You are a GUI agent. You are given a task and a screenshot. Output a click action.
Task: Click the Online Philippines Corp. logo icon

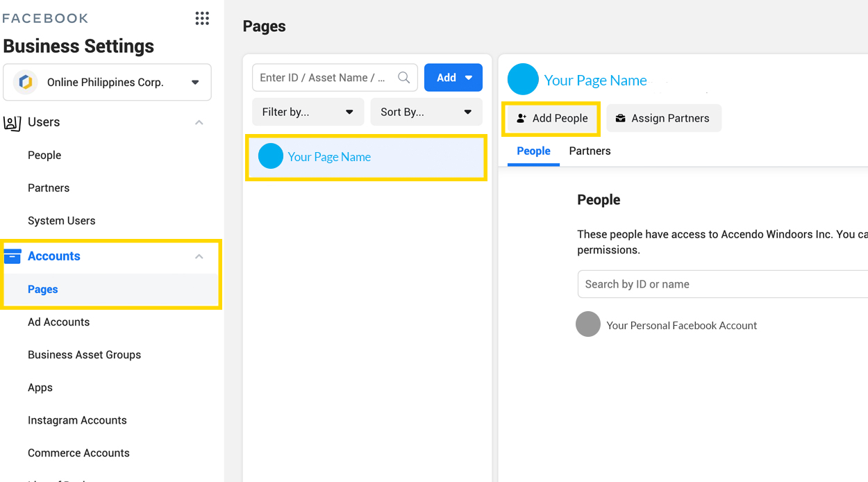point(26,83)
